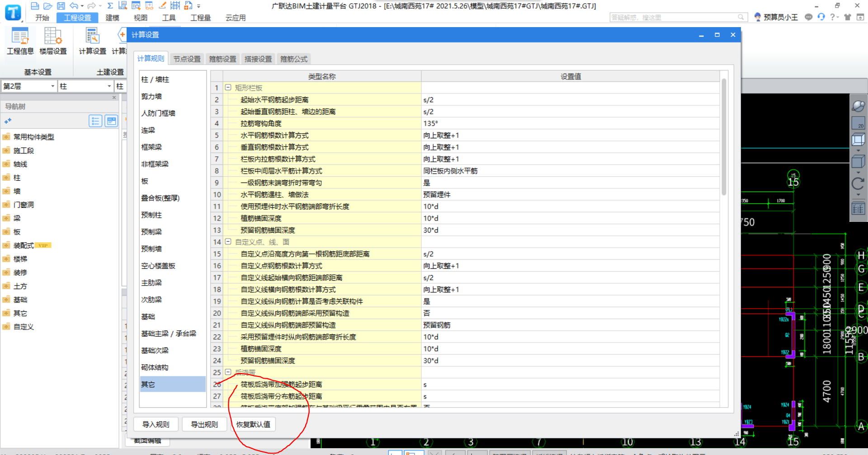
Task: Click the 类型名称 column header
Action: [x=322, y=76]
